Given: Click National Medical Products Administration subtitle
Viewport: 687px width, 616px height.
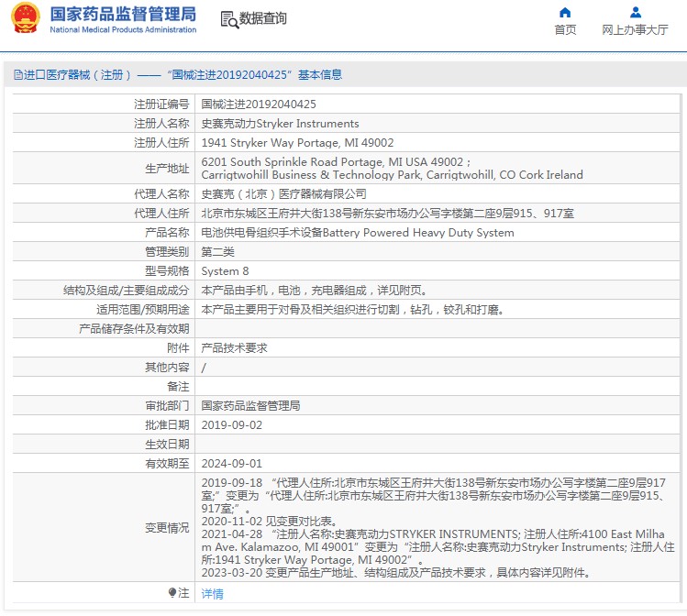Looking at the screenshot, I should (123, 29).
